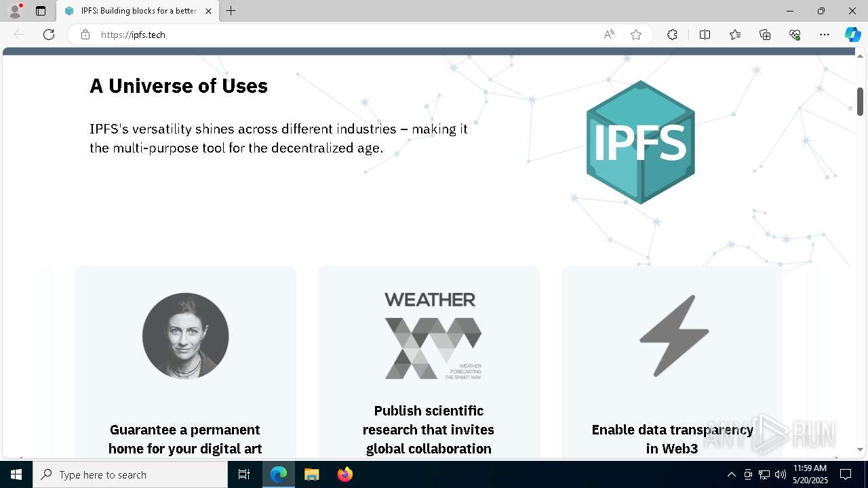Click the portrait photo on digital art card
Screen dimensions: 868x488
185,335
